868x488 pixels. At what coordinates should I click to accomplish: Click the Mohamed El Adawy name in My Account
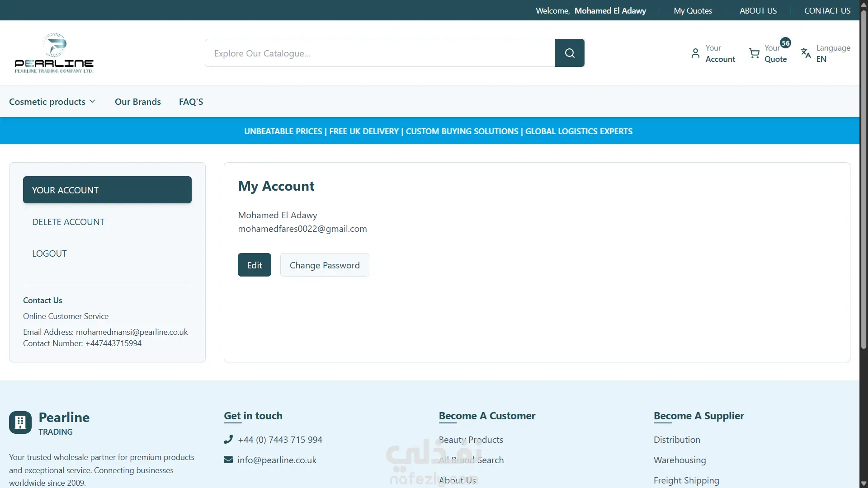click(278, 215)
